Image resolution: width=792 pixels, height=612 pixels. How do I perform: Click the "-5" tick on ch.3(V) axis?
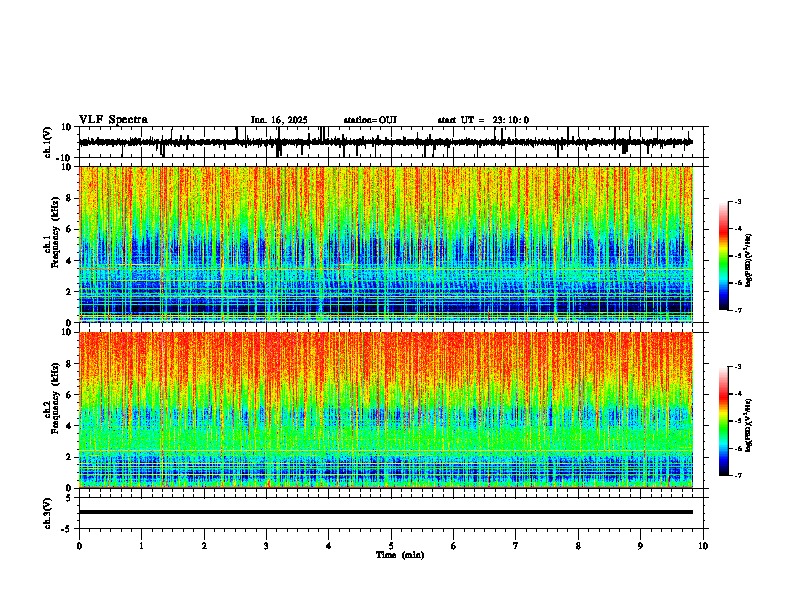68,528
